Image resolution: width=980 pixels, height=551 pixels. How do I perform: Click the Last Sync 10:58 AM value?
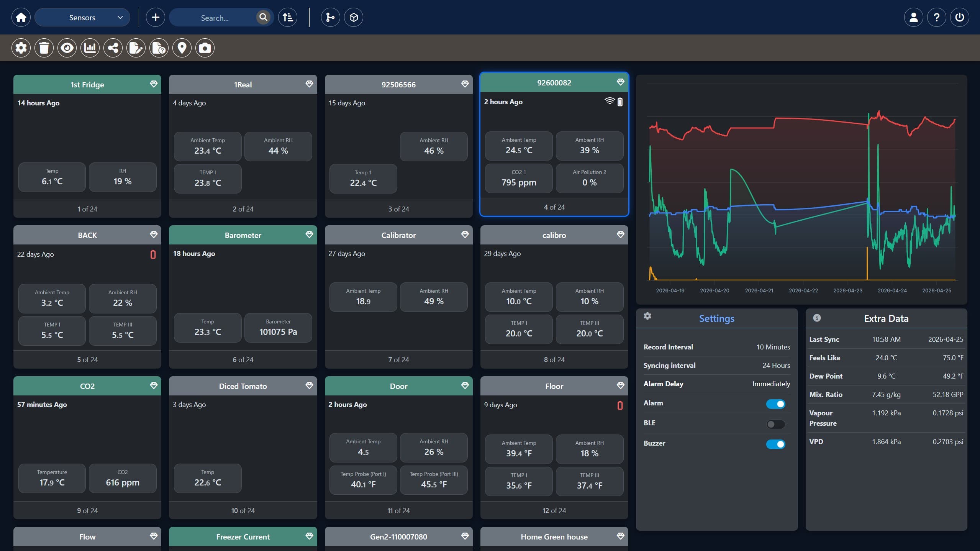(887, 339)
